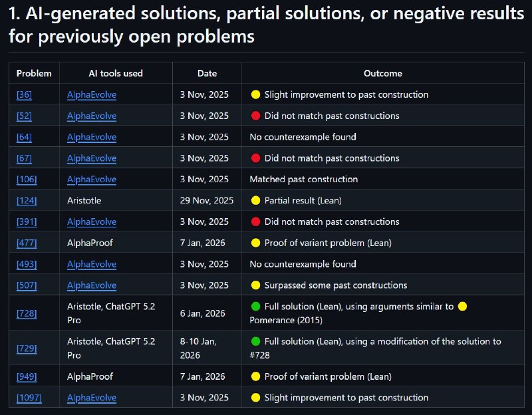Open problem [477] link

[x=27, y=243]
